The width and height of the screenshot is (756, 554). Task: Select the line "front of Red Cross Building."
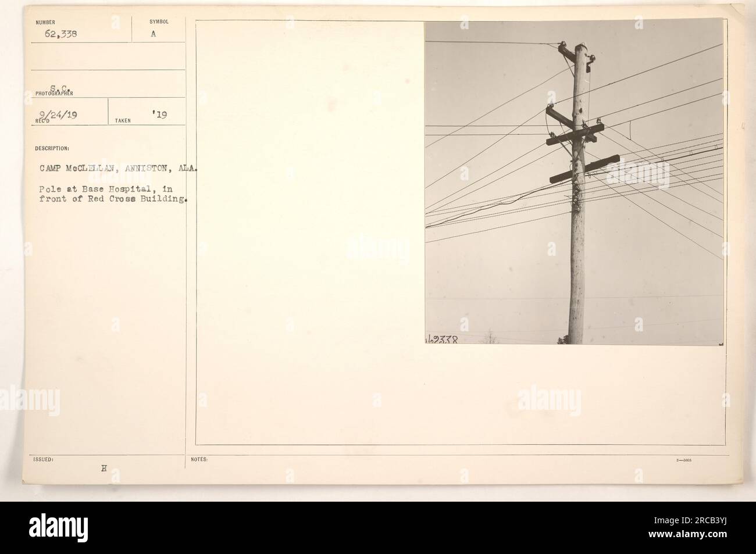click(x=113, y=199)
